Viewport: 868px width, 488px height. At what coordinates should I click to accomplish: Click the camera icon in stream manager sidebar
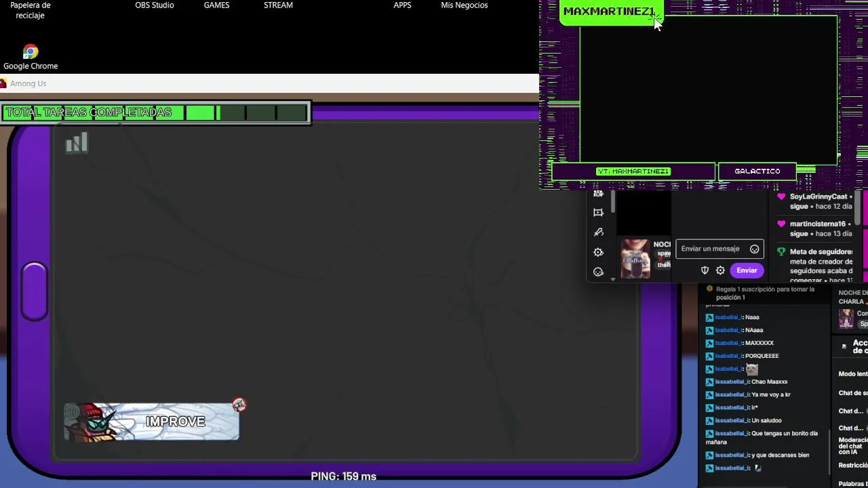(598, 194)
